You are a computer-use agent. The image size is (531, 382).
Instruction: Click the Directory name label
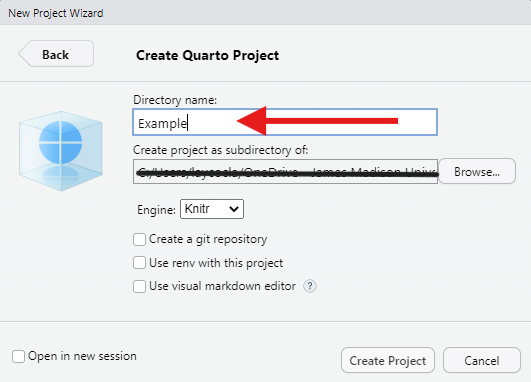[x=175, y=100]
